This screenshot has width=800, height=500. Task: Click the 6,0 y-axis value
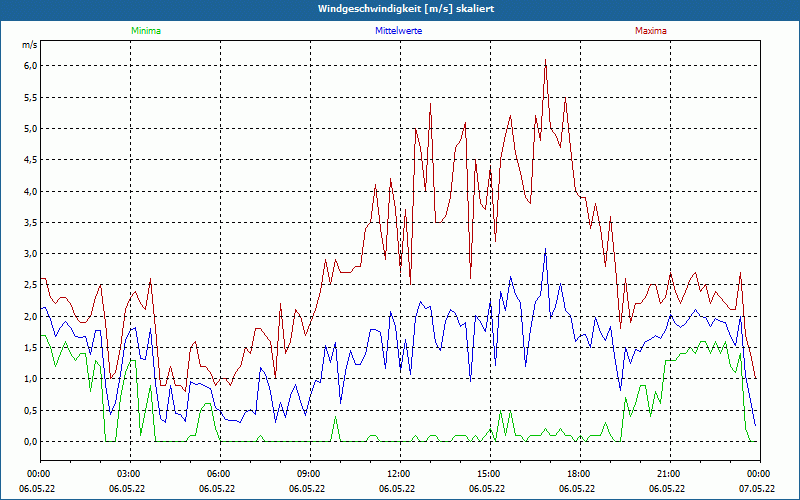point(31,66)
